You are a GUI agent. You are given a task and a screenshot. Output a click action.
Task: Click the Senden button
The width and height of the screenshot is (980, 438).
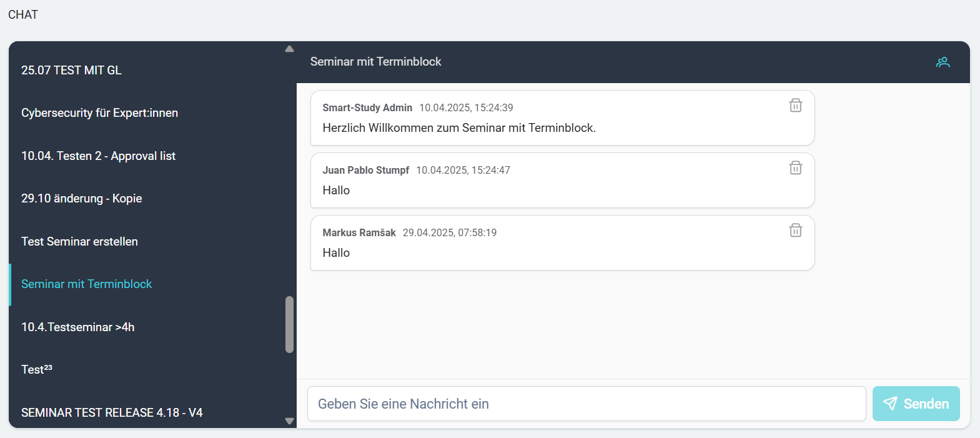click(x=916, y=404)
